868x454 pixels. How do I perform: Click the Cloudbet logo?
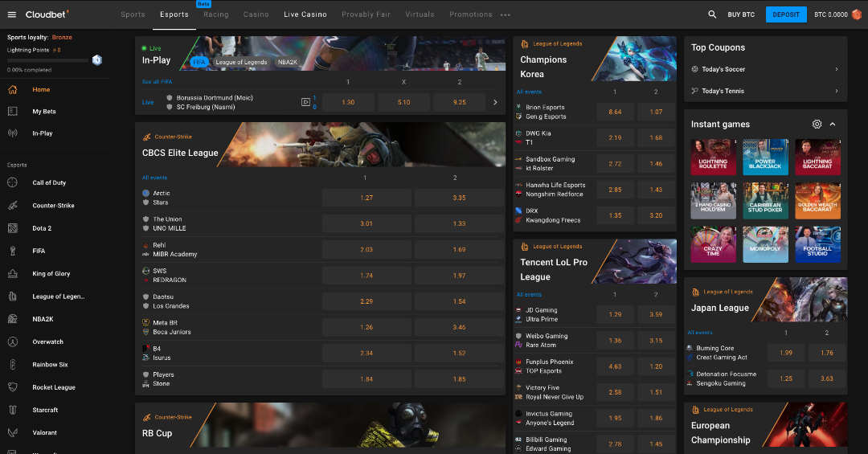[x=47, y=14]
